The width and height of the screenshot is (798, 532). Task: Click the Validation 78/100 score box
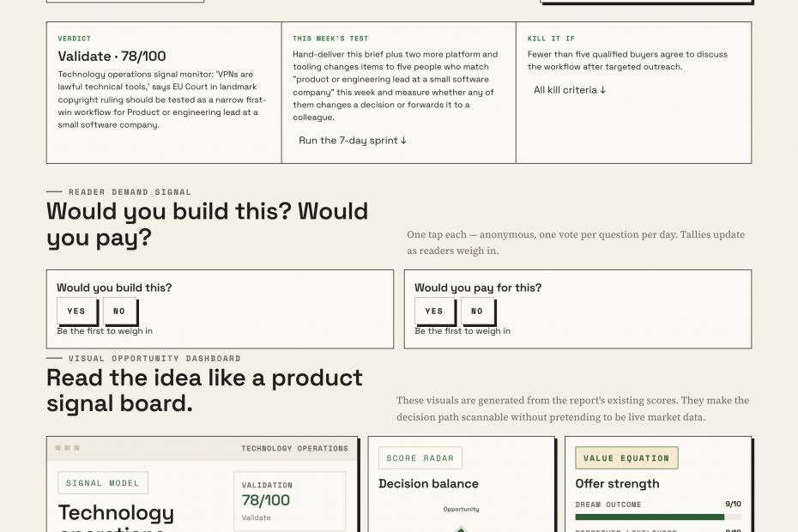point(289,501)
